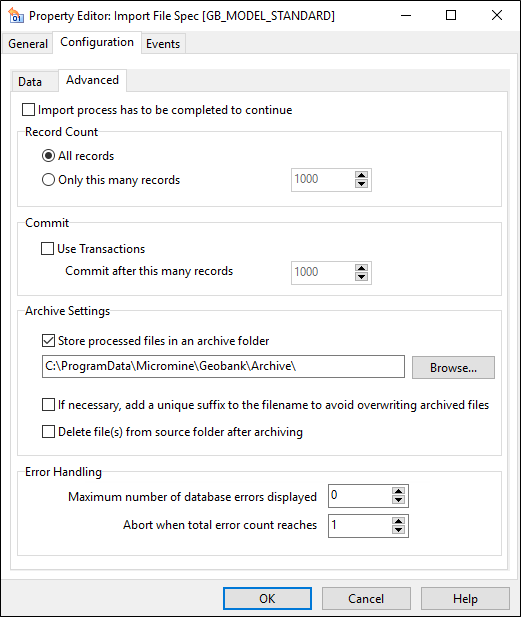Select the All records radio button
This screenshot has width=521, height=617.
[48, 156]
